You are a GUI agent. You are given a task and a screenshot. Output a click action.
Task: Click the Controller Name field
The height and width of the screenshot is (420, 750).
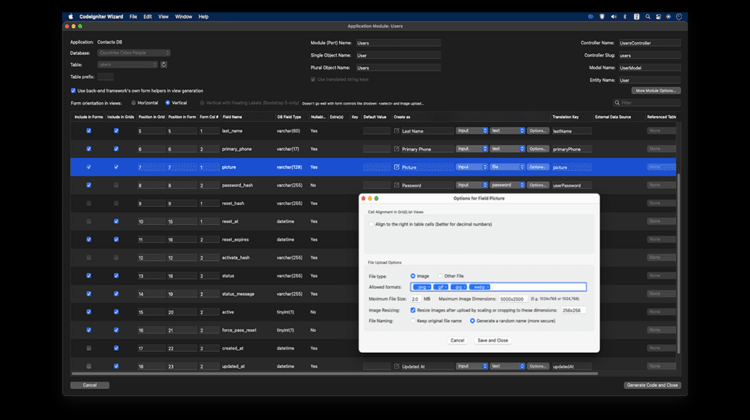click(x=650, y=43)
